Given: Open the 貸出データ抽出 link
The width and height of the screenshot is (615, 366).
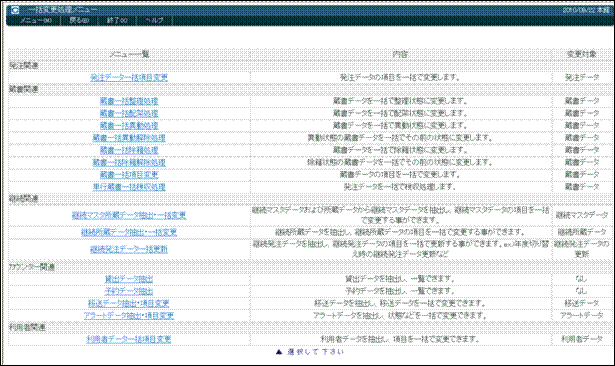Looking at the screenshot, I should point(129,279).
